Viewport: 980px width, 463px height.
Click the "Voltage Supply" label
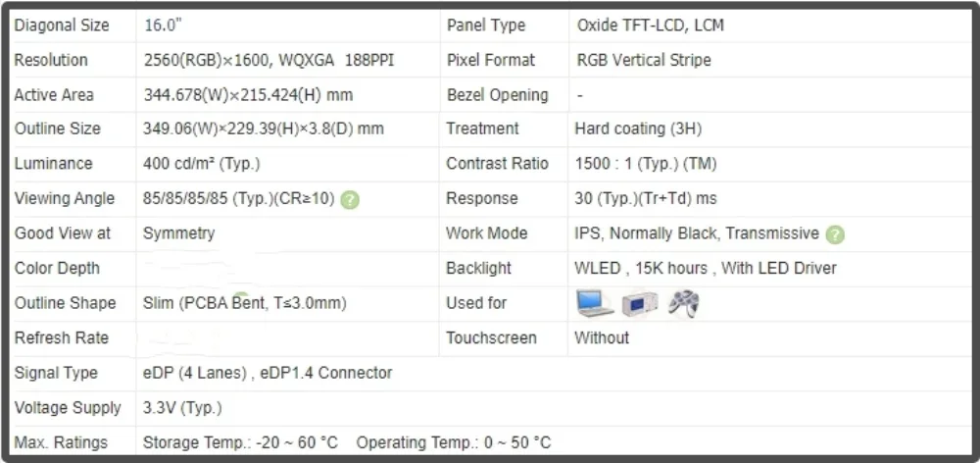click(x=68, y=408)
